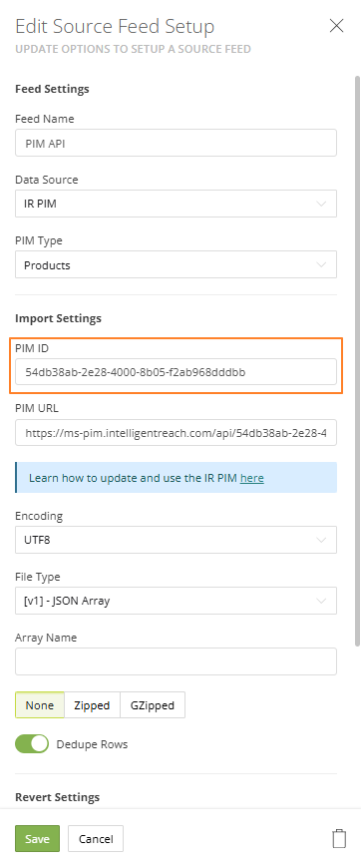The image size is (361, 868).
Task: Expand the PIM Type dropdown
Action: pos(176,264)
